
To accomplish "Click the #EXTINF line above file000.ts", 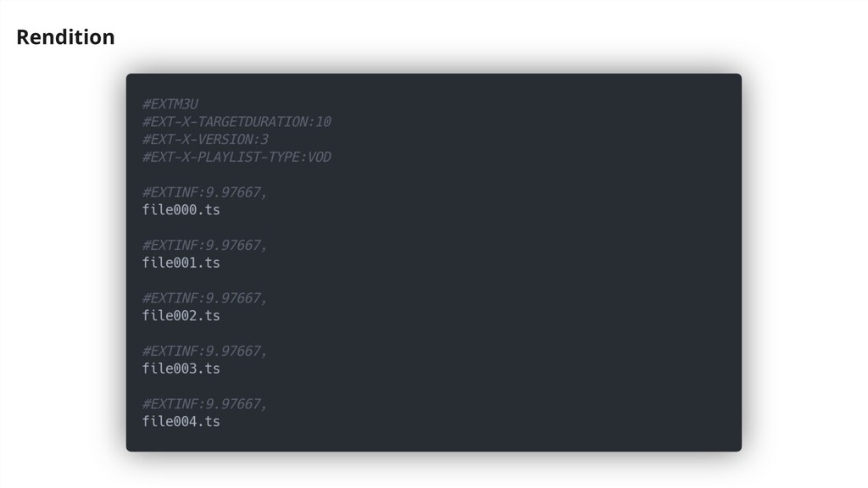I will 204,192.
